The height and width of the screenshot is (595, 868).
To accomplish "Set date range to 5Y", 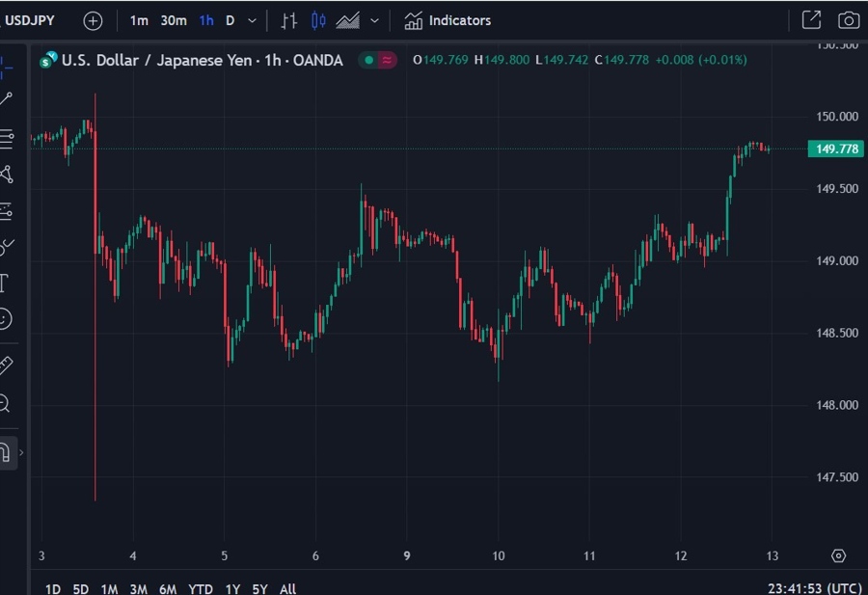I will (259, 589).
